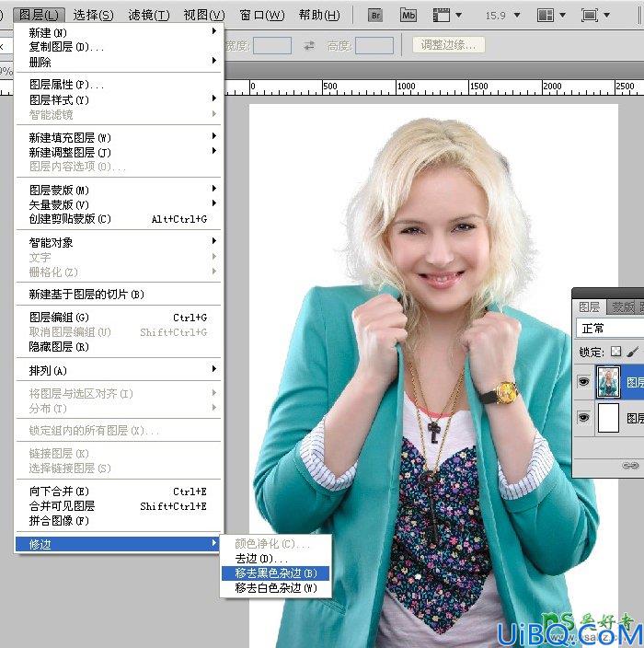Select the portrait layer thumbnail
644x648 pixels.
(x=608, y=382)
